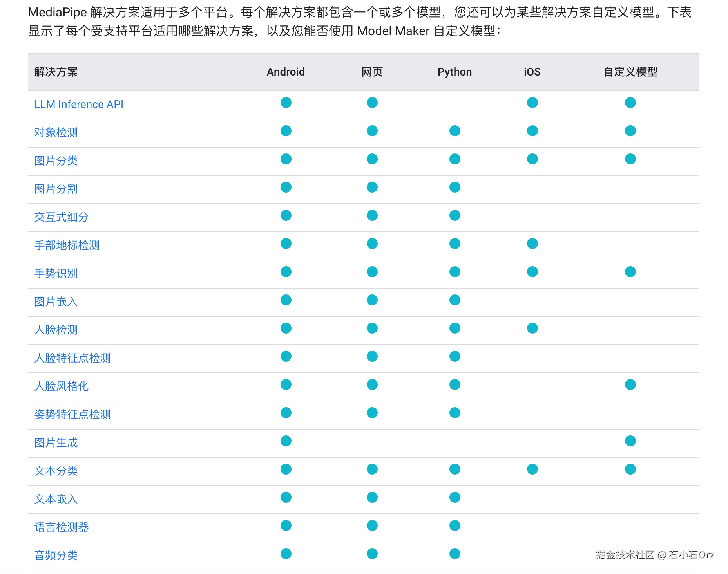This screenshot has width=728, height=574.
Task: Click the Python dot in 对象检测 row
Action: tap(455, 131)
